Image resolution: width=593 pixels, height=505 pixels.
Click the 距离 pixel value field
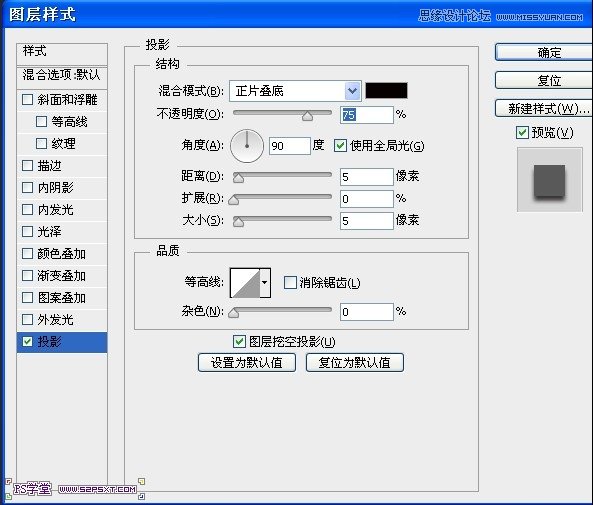coord(366,177)
